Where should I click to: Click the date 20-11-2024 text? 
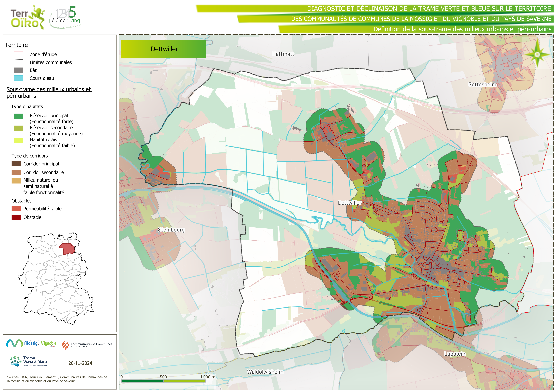point(80,363)
